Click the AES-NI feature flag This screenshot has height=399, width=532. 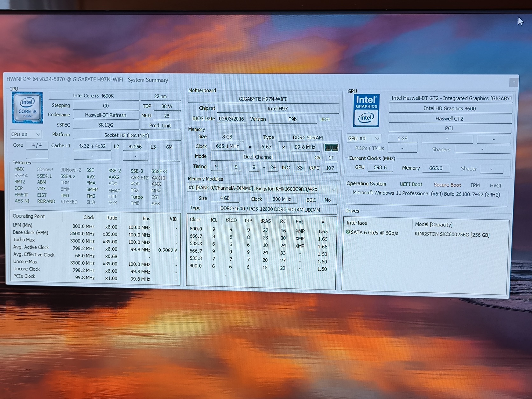pyautogui.click(x=22, y=201)
